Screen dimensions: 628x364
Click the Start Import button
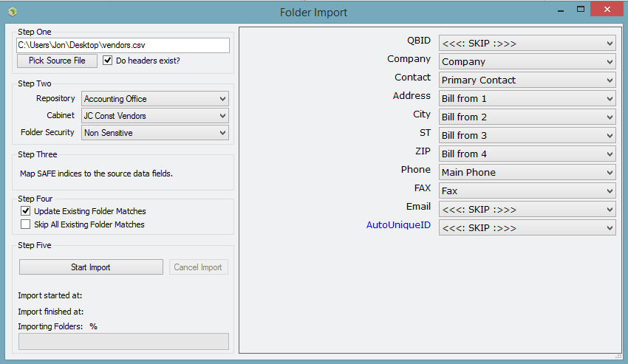91,267
